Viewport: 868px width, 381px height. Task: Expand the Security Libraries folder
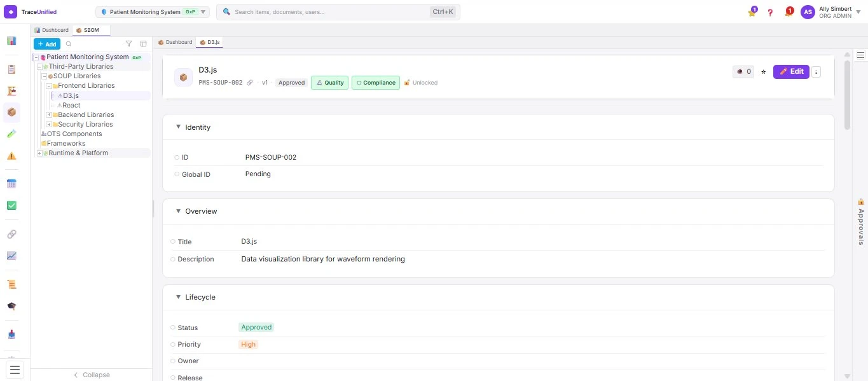[x=48, y=125]
